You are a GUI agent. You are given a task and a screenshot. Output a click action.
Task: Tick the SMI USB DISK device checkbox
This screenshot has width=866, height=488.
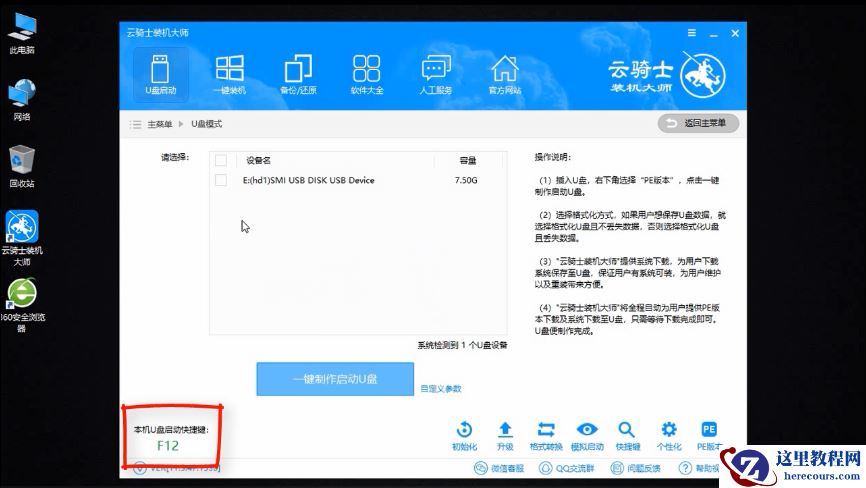(221, 180)
